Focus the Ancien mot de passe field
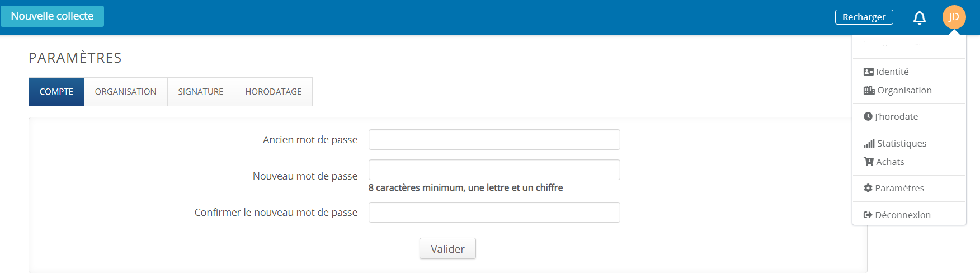 tap(494, 140)
